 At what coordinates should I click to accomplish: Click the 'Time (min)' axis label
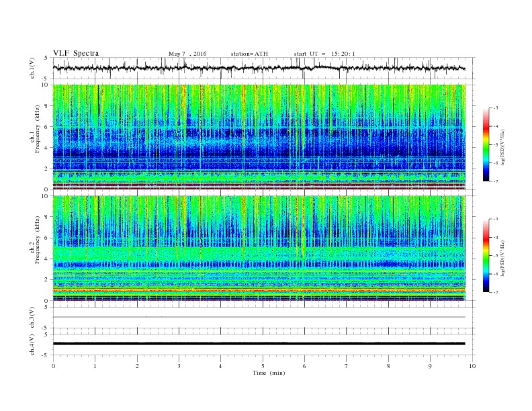pyautogui.click(x=269, y=373)
